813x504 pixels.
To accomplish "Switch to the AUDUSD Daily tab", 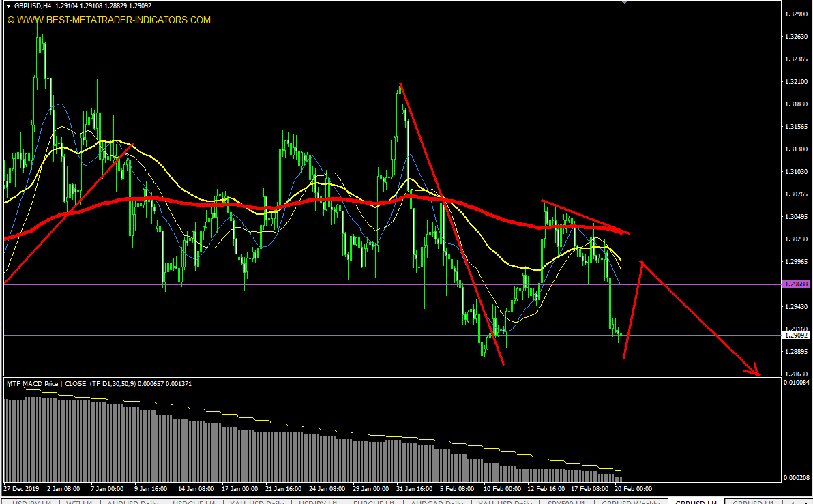I will [x=132, y=502].
